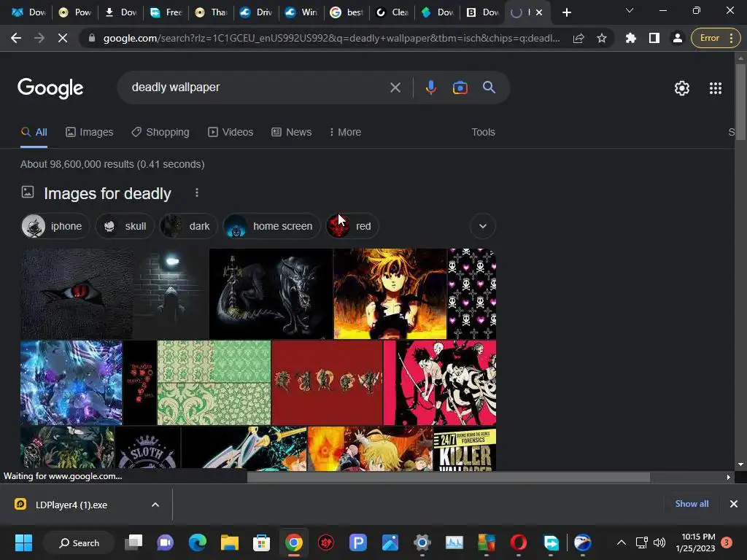Filter images by the iphone chip
Viewport: 747px width, 560px height.
tap(54, 226)
